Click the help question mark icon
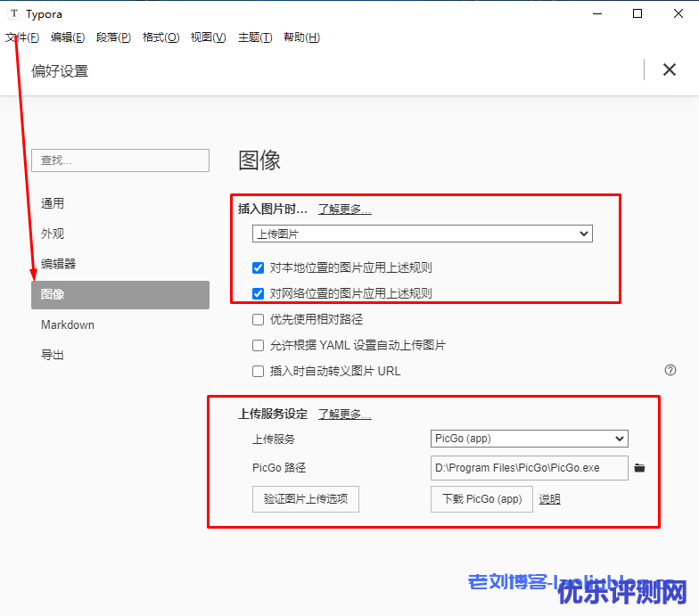Viewport: 699px width, 616px height. pyautogui.click(x=670, y=370)
